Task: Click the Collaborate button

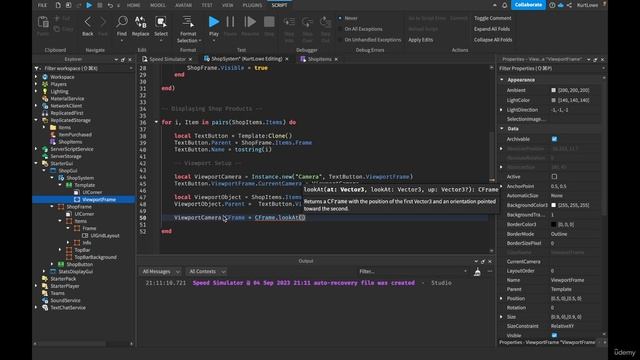Action: click(x=529, y=5)
